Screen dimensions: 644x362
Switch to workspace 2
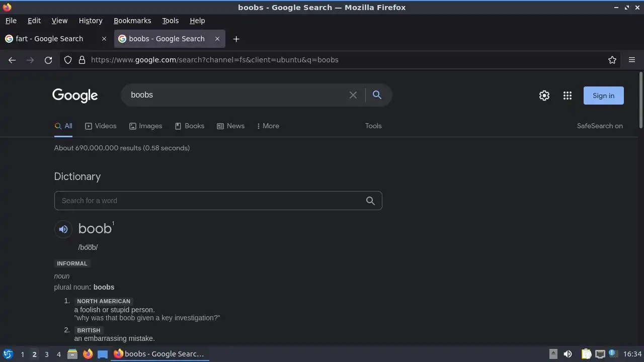click(x=34, y=354)
